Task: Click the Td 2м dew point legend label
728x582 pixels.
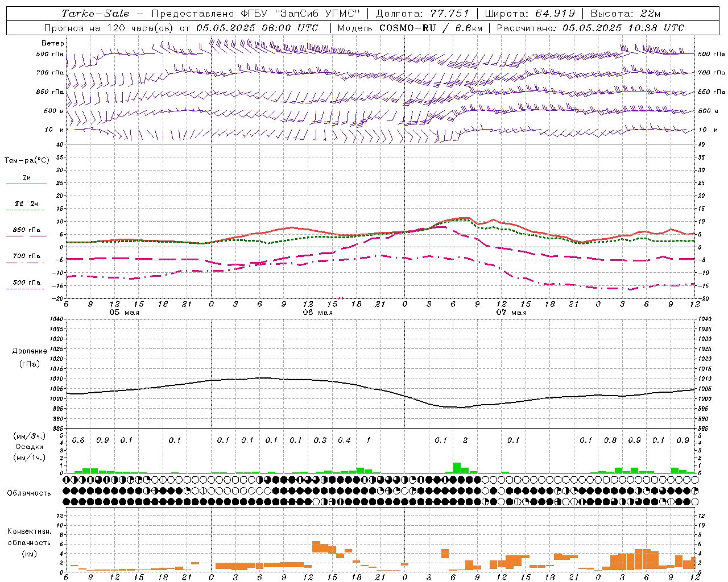Action: (x=26, y=203)
